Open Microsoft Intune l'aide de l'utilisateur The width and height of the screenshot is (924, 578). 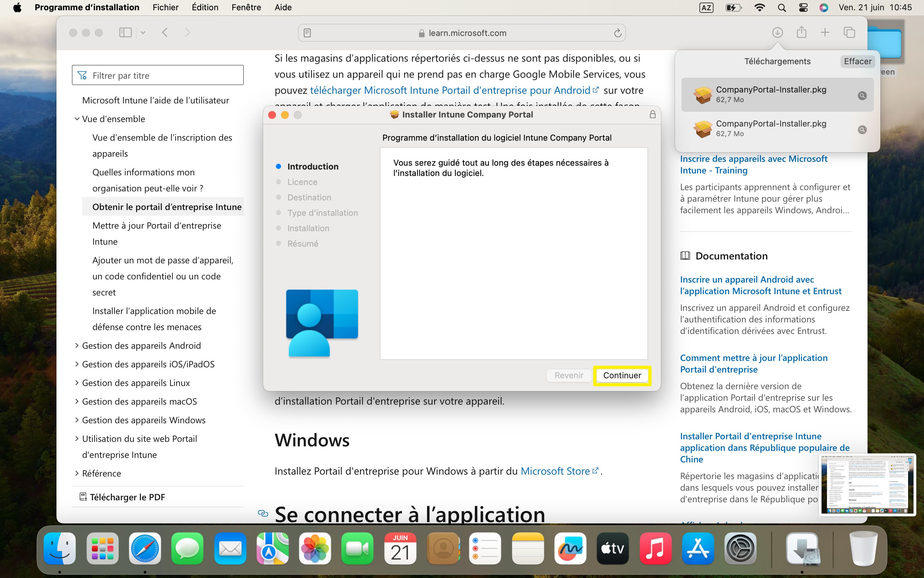coord(155,100)
